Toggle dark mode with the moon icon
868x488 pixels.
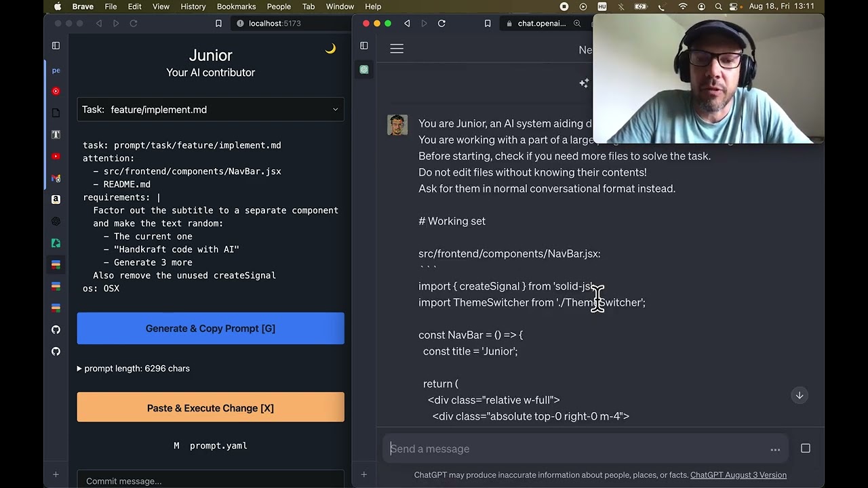point(330,49)
